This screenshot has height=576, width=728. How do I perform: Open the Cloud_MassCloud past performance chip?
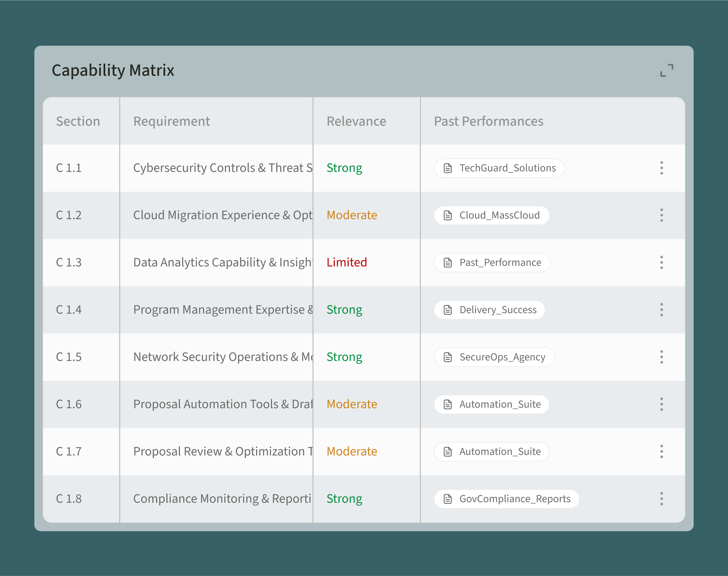coord(492,215)
